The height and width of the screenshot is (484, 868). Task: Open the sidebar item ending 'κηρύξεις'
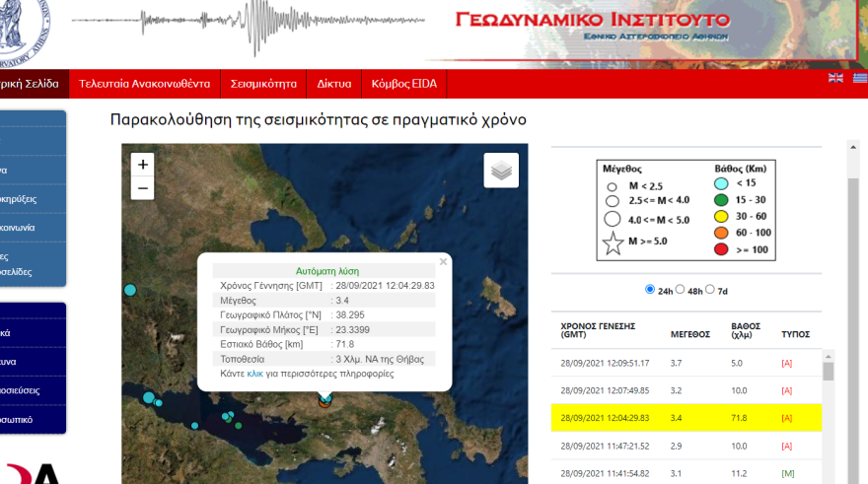[x=33, y=198]
